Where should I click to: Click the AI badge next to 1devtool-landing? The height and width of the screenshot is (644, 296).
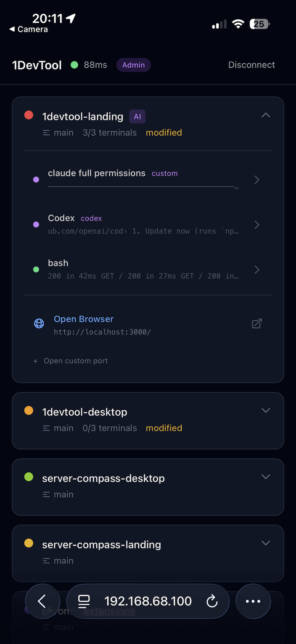point(137,116)
